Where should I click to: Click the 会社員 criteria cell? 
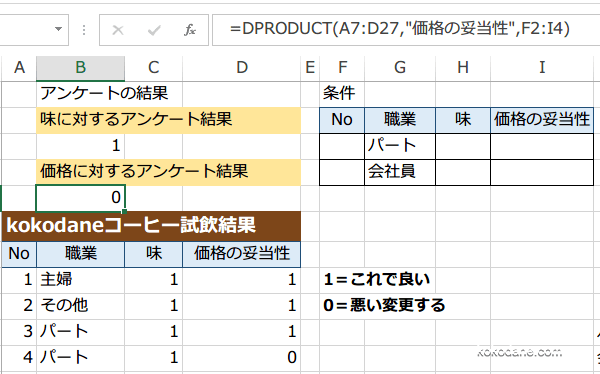[400, 171]
